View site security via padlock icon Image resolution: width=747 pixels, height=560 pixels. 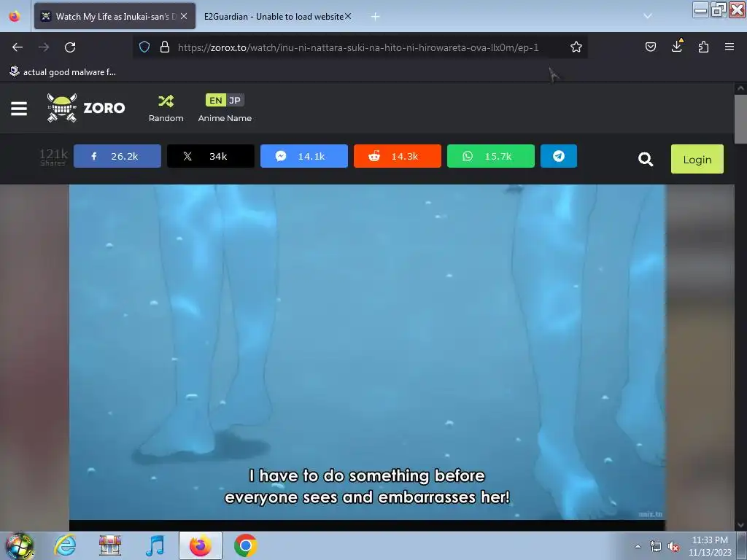(x=165, y=47)
